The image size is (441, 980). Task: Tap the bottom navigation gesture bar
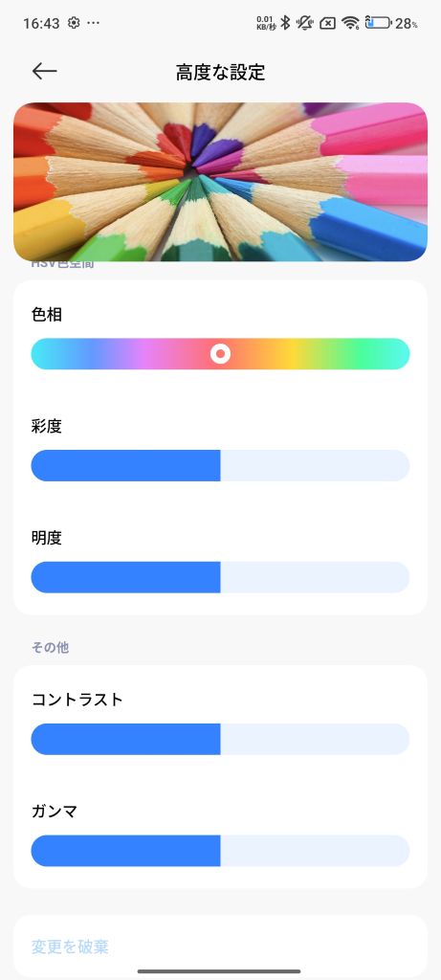[x=219, y=971]
